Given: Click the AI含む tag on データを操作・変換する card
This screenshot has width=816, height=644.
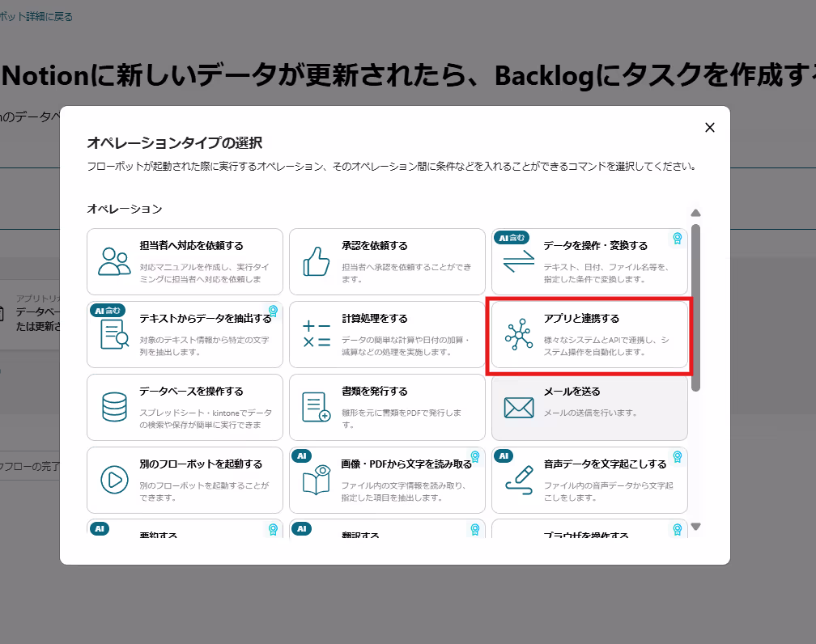Looking at the screenshot, I should (511, 238).
